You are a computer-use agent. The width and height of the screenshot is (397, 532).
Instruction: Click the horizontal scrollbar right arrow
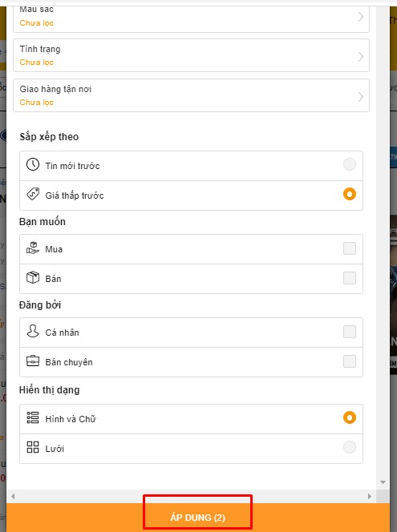(x=370, y=497)
